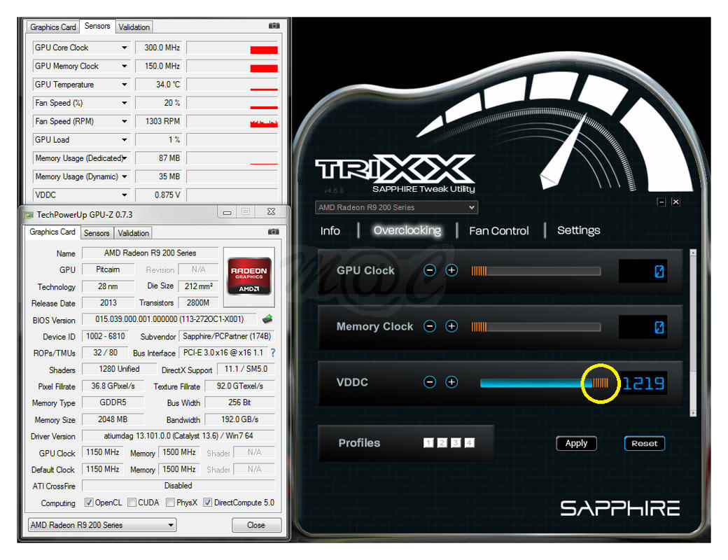Viewport: 728px width, 560px height.
Task: Select profile slot 1 in TRIXX
Action: tap(428, 443)
